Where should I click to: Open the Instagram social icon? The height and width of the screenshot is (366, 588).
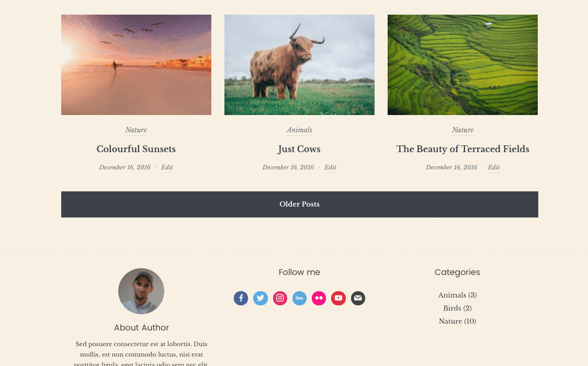[x=280, y=298]
